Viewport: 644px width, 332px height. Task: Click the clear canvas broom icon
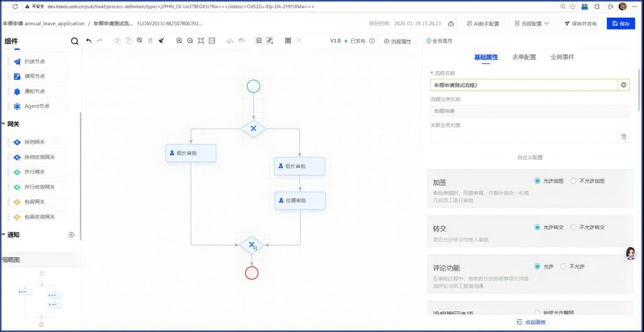161,41
